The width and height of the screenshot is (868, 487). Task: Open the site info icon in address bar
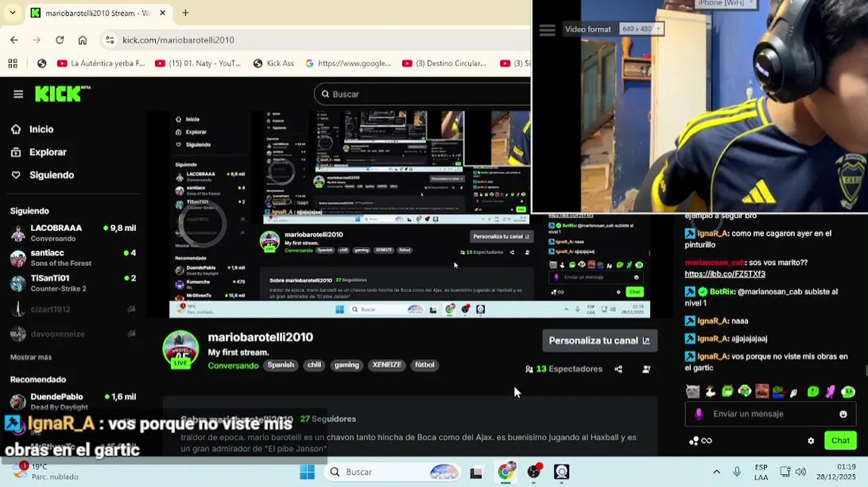coord(110,40)
